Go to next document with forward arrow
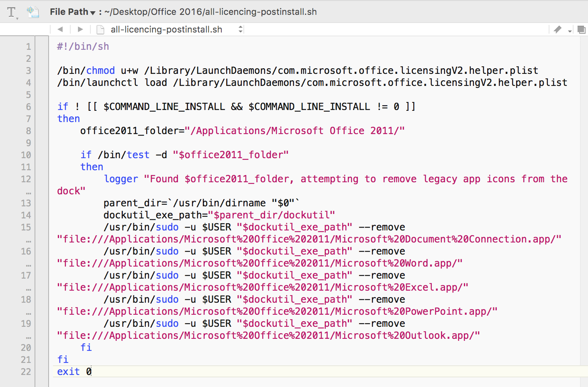The image size is (588, 387). 80,29
